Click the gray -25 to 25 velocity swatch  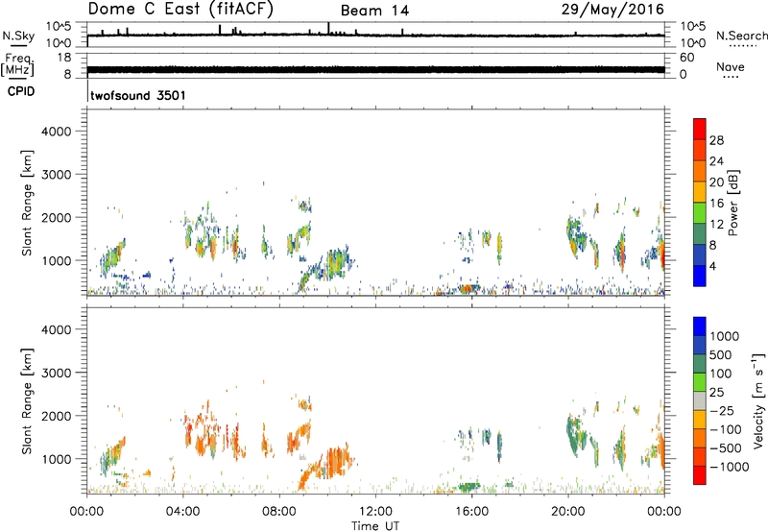700,400
